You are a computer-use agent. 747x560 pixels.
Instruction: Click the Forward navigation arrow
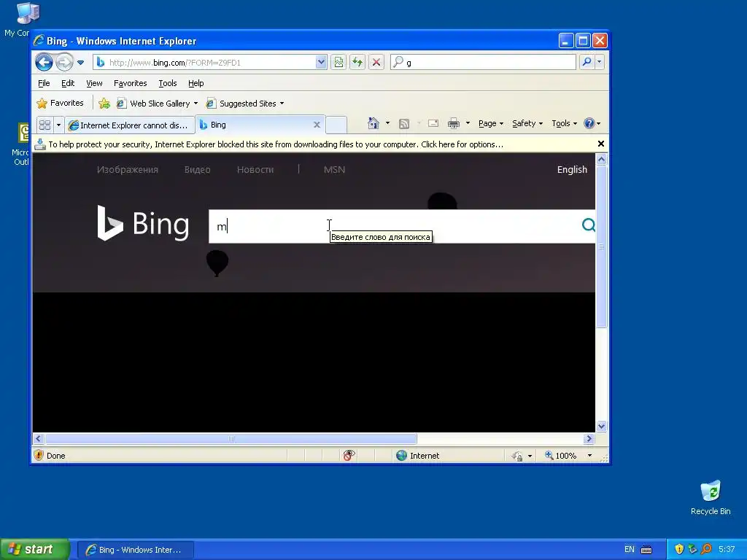coord(64,62)
